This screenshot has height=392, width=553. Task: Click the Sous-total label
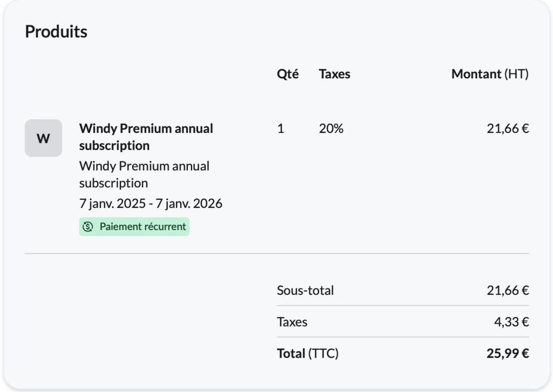[x=305, y=290]
